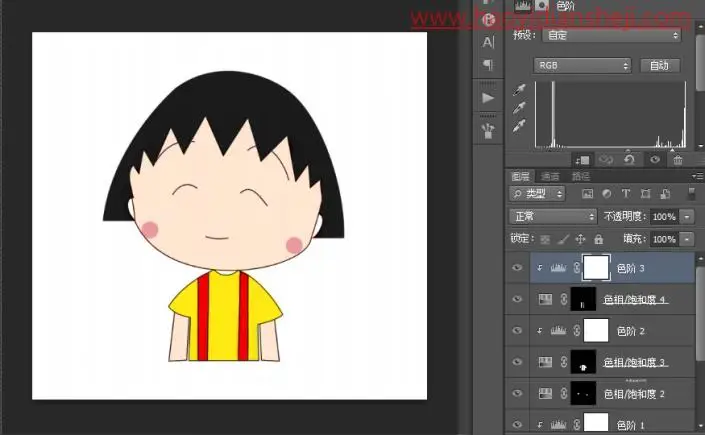Image resolution: width=705 pixels, height=435 pixels.
Task: Click view previous state icon in Properties
Action: tap(606, 160)
